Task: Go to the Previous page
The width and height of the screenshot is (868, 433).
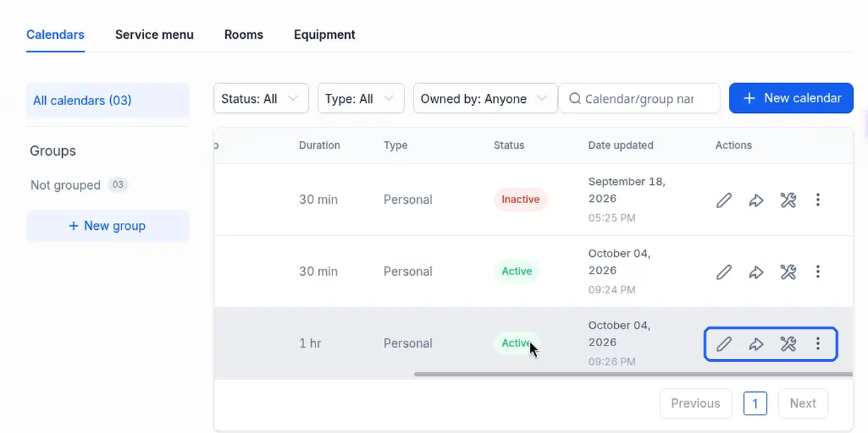Action: point(695,403)
